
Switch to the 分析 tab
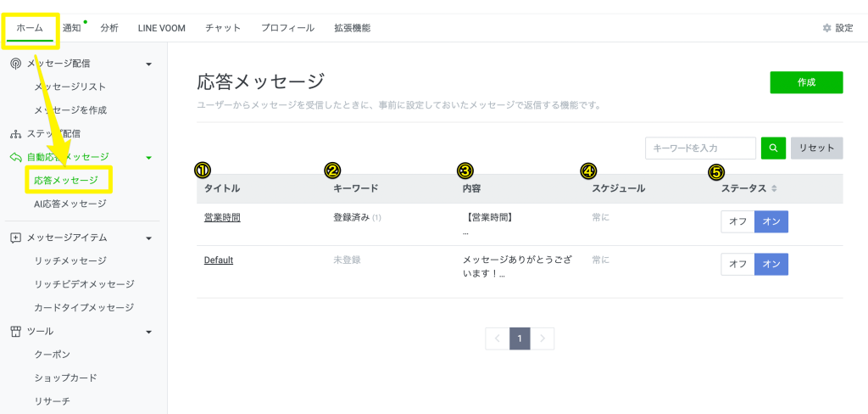(109, 28)
